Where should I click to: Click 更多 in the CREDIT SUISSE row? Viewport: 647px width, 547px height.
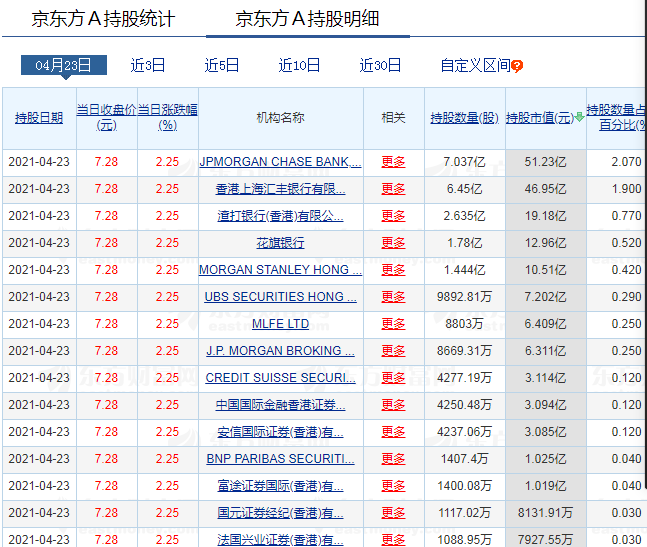click(x=393, y=378)
